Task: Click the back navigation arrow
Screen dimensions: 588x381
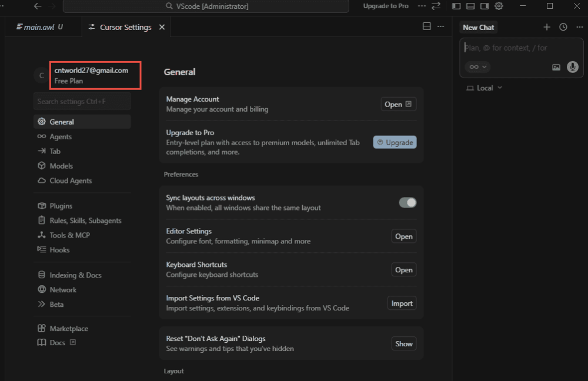Action: [x=38, y=6]
